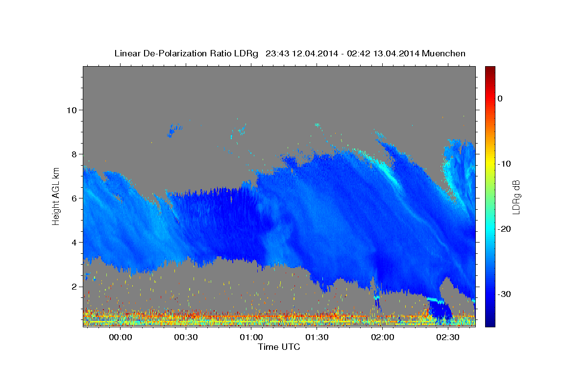588x392 pixels.
Task: Click the plot title 'Linear De-Polarization Ratio LDRg'
Action: coord(186,53)
